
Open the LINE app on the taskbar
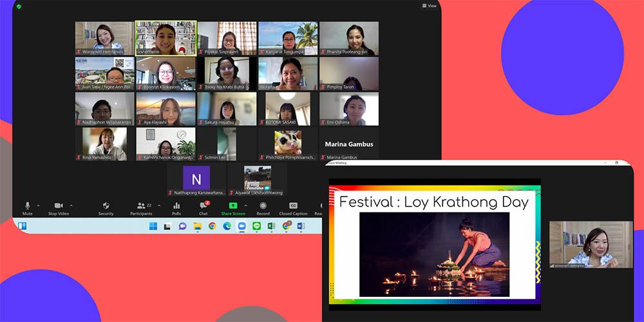(257, 226)
